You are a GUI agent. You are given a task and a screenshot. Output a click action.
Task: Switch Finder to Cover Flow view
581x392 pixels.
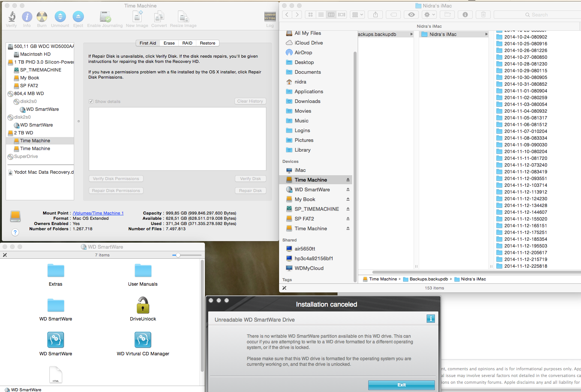[x=341, y=14]
